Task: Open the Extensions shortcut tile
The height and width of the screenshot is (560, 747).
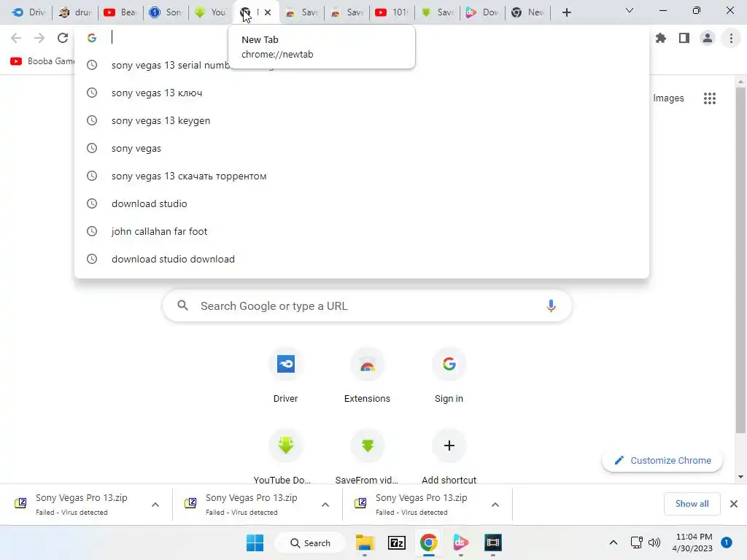Action: (368, 376)
